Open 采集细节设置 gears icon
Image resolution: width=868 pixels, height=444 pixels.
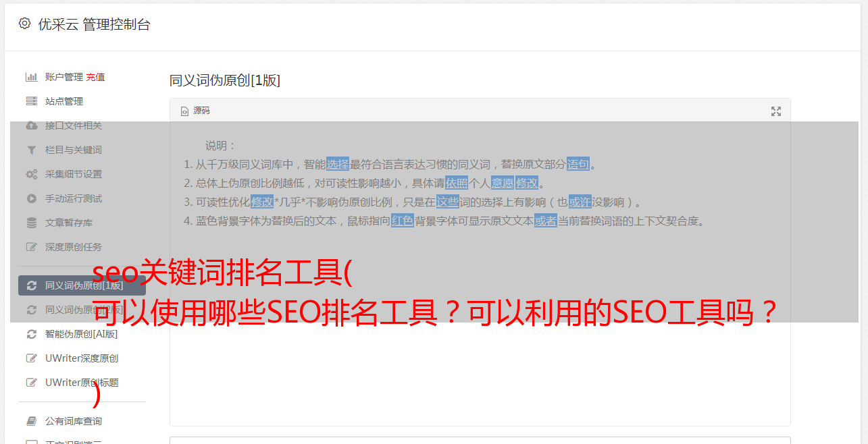(31, 174)
